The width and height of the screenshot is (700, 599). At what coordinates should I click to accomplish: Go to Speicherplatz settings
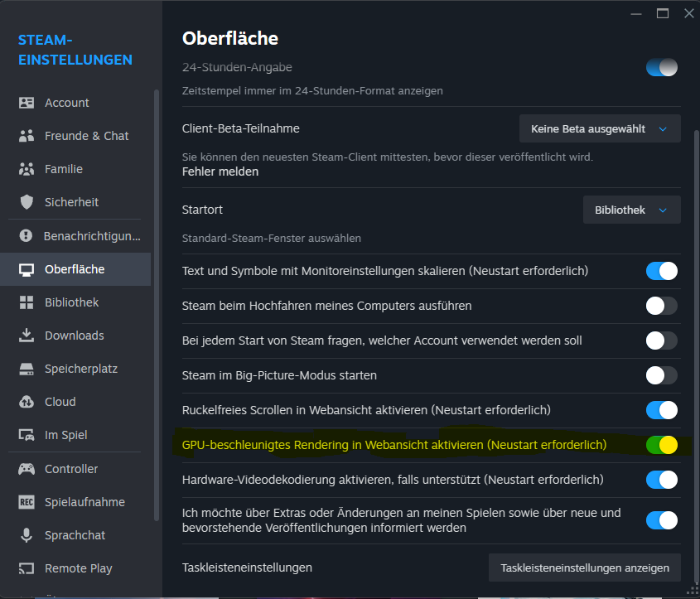(75, 370)
